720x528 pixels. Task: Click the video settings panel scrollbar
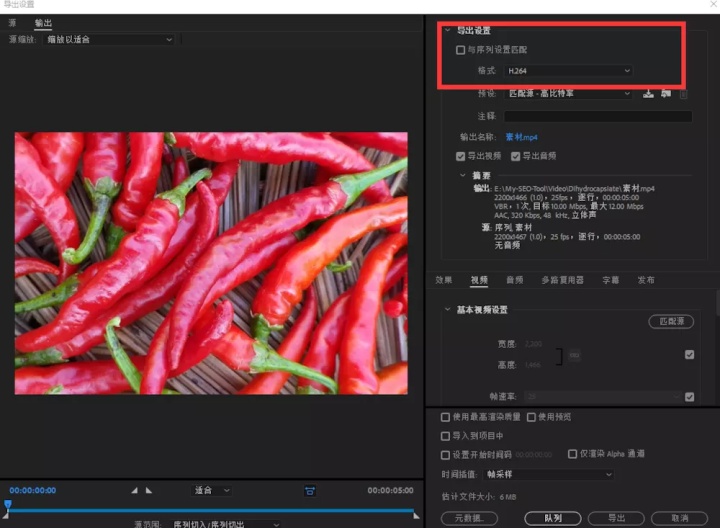(x=717, y=303)
